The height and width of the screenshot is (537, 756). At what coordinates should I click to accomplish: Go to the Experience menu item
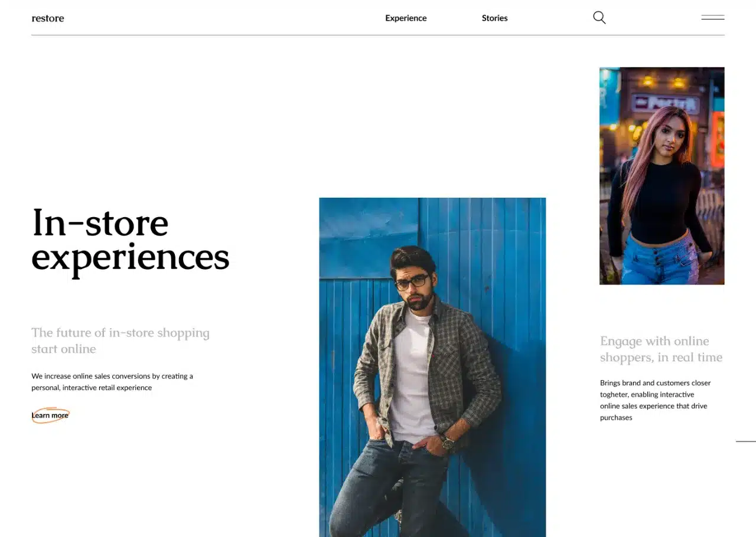(406, 18)
